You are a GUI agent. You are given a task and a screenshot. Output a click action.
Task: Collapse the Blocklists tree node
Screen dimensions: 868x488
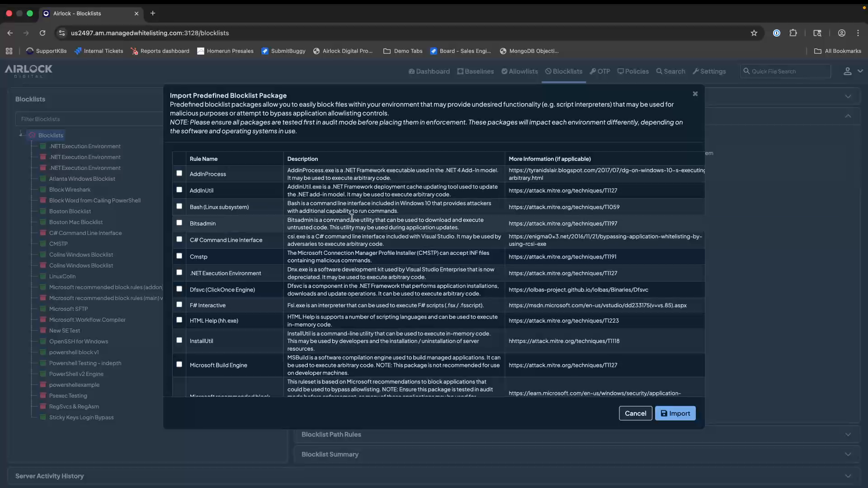[20, 135]
